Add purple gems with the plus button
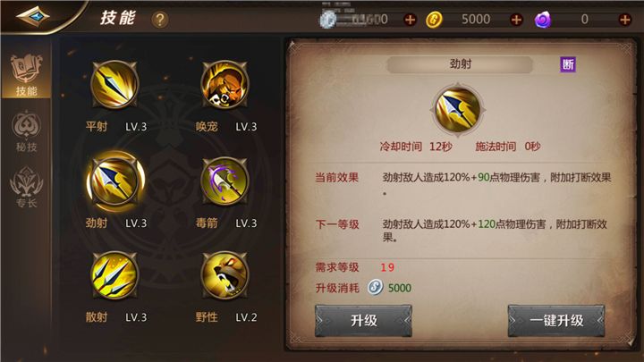Screen dimensions: 644x362 624,20
